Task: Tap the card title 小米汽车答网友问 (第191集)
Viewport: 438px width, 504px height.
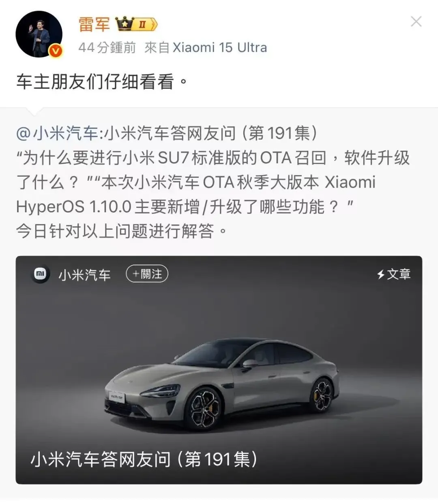Action: coord(144,459)
